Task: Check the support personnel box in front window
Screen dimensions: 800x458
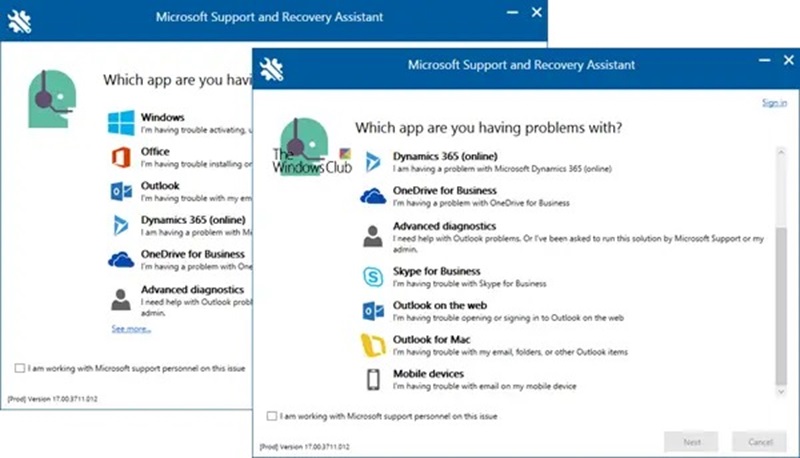Action: pyautogui.click(x=271, y=416)
